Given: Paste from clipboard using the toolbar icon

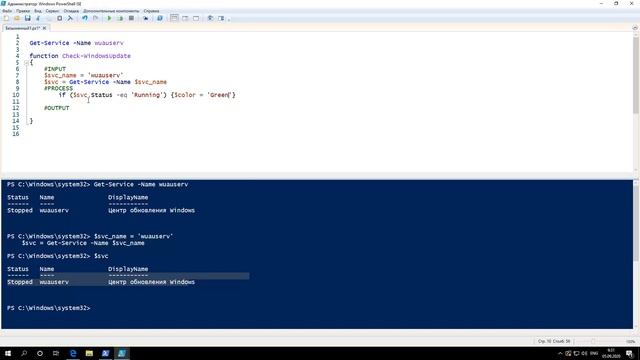Looking at the screenshot, I should pyautogui.click(x=60, y=18).
